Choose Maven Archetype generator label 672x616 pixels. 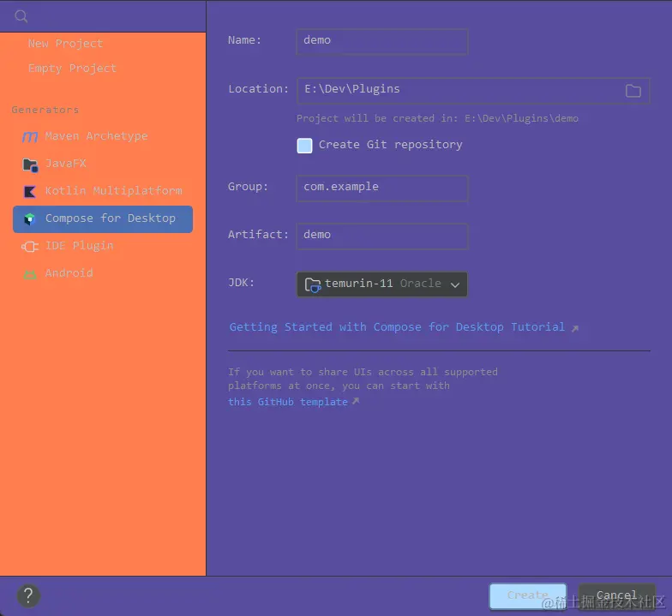(x=96, y=136)
